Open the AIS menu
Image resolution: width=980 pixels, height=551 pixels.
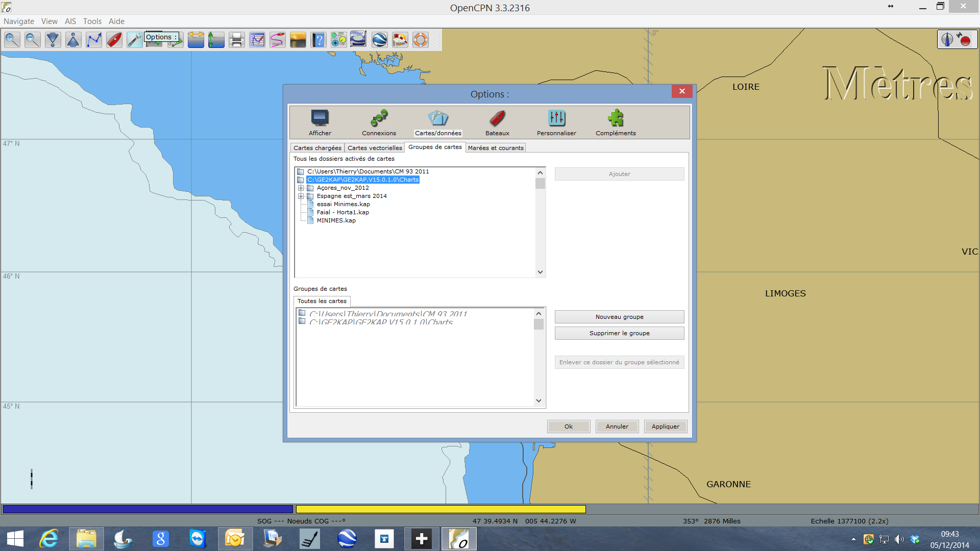(70, 21)
